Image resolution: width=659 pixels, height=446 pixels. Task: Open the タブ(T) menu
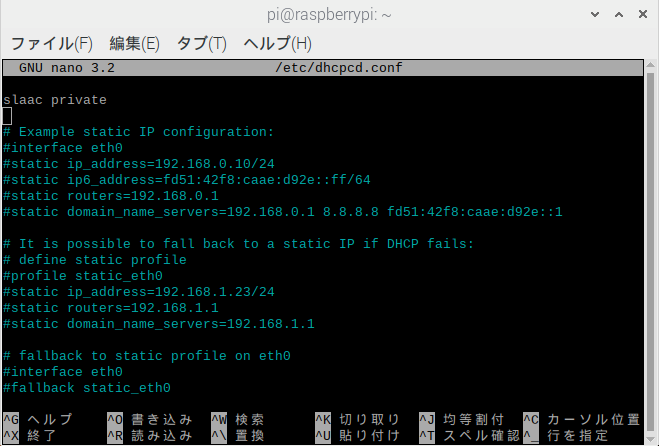(201, 44)
